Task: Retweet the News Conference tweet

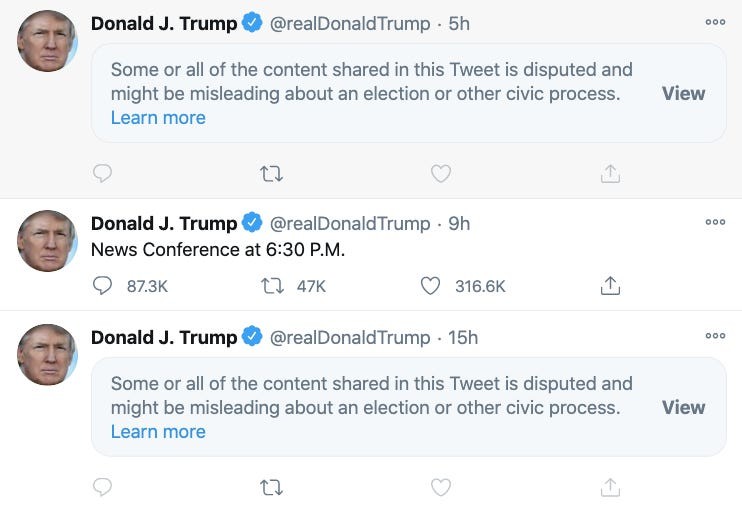Action: pyautogui.click(x=271, y=286)
